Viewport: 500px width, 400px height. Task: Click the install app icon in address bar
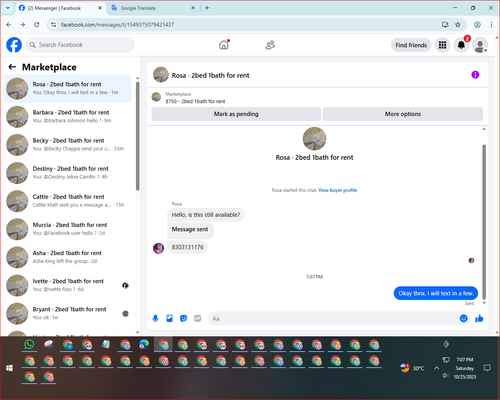445,24
